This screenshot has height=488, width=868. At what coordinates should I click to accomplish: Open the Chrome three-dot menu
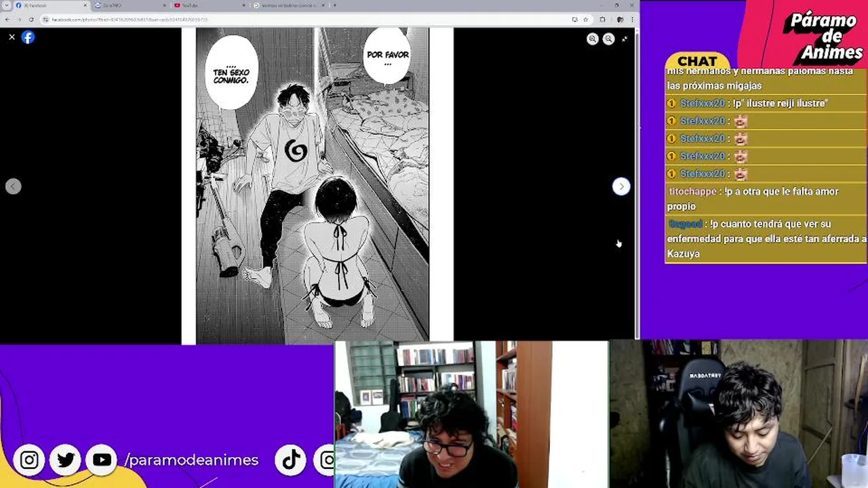pyautogui.click(x=631, y=20)
